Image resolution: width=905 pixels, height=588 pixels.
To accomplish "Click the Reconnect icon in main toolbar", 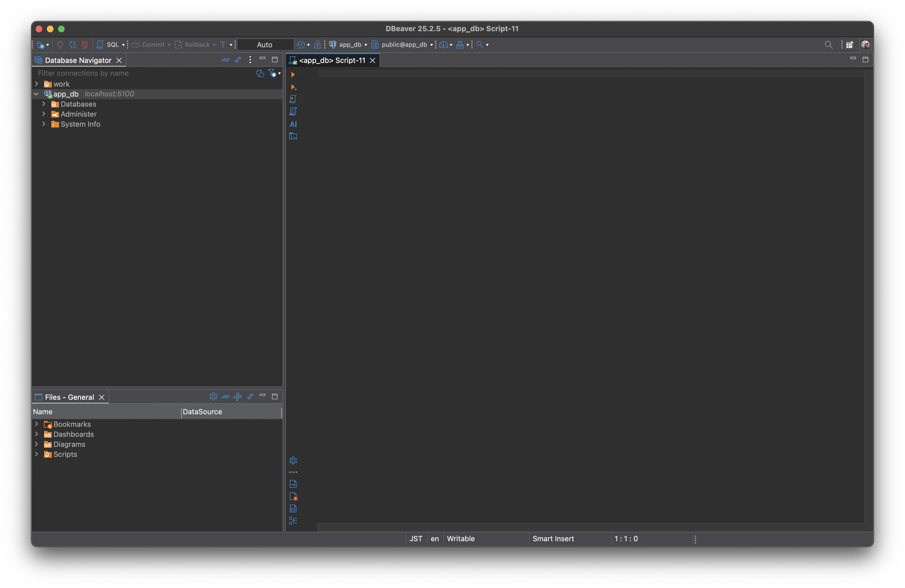I will click(73, 45).
